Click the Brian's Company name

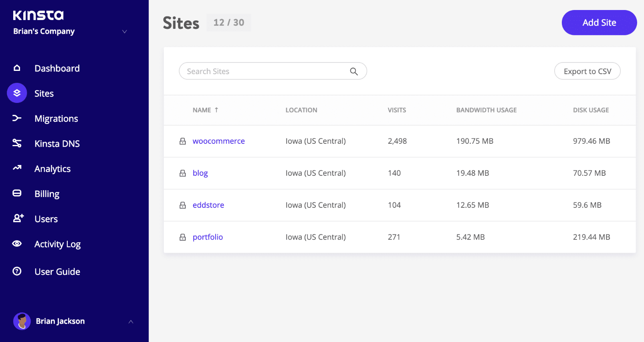44,31
